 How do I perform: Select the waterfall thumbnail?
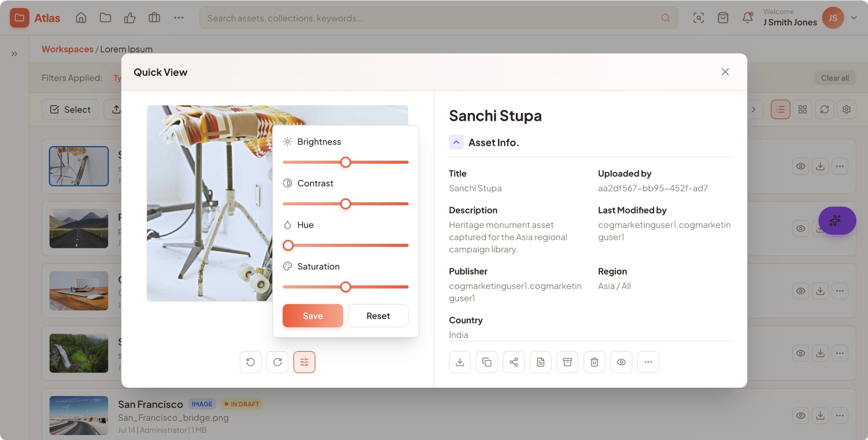click(x=79, y=353)
